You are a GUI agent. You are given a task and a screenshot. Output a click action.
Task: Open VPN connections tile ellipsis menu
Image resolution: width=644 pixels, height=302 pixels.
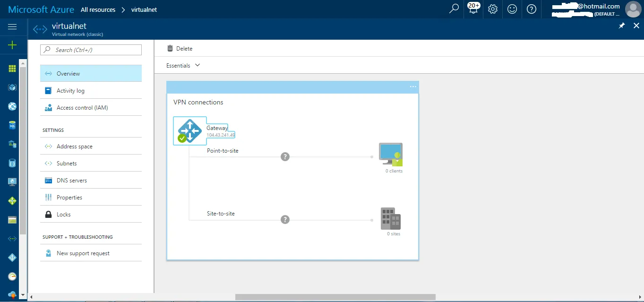coord(413,86)
